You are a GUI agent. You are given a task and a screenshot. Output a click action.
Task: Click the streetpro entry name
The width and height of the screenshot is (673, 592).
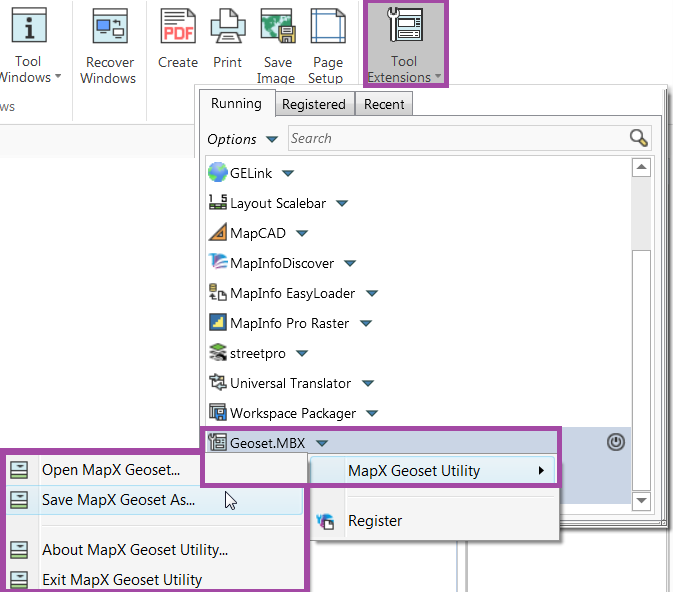coord(258,353)
